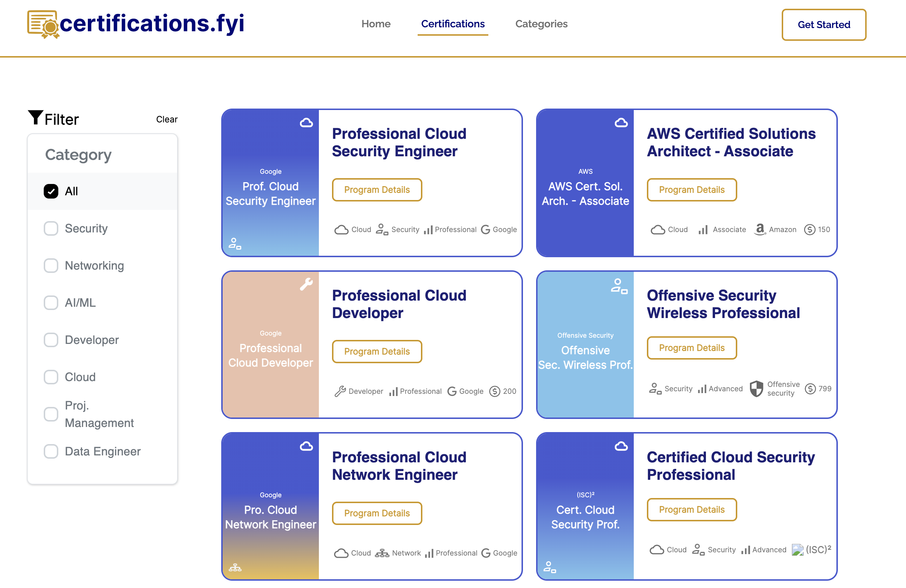
Task: Click the Get Started button
Action: 824,25
